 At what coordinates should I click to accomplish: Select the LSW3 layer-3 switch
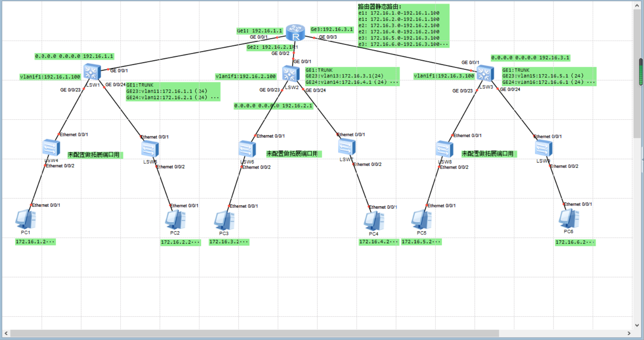[485, 73]
